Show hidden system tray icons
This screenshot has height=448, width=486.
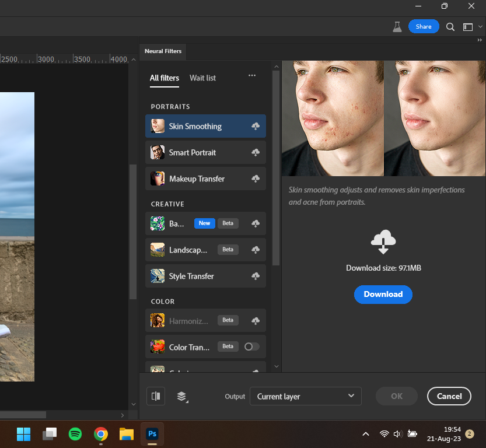click(366, 434)
